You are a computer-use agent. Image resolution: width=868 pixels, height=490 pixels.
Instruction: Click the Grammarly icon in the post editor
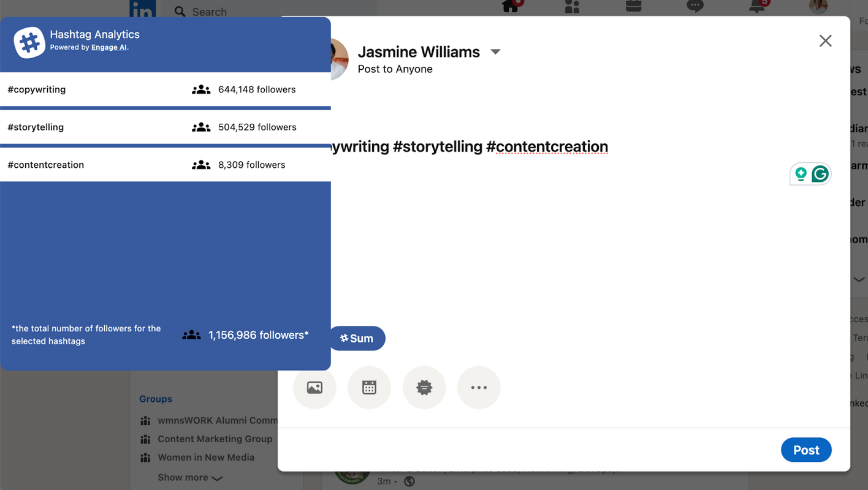(x=820, y=174)
